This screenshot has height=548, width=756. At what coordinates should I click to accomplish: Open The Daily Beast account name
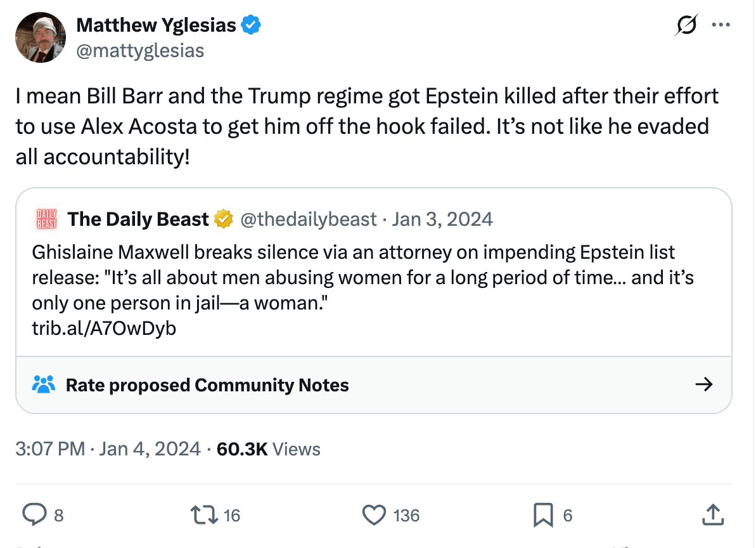coord(138,219)
